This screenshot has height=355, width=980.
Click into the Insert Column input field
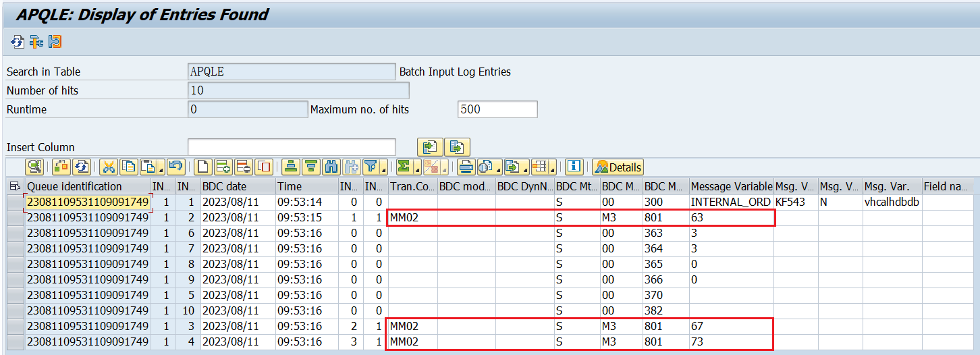pos(292,147)
